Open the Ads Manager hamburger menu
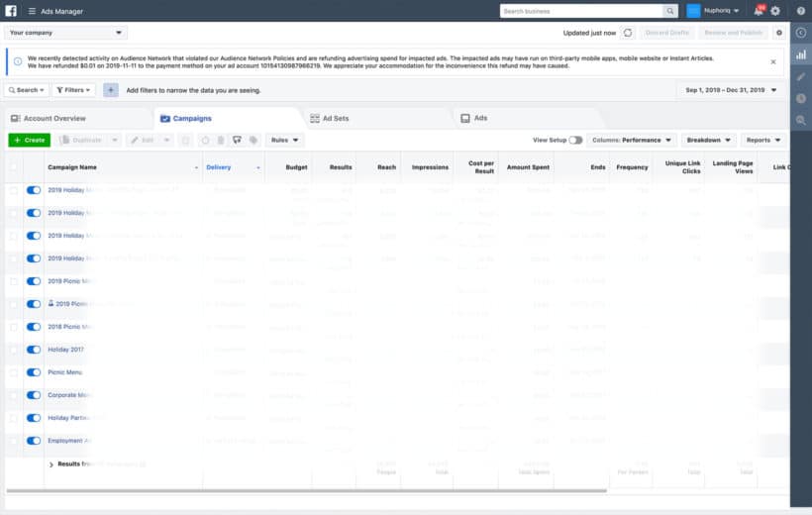The height and width of the screenshot is (515, 812). point(32,11)
